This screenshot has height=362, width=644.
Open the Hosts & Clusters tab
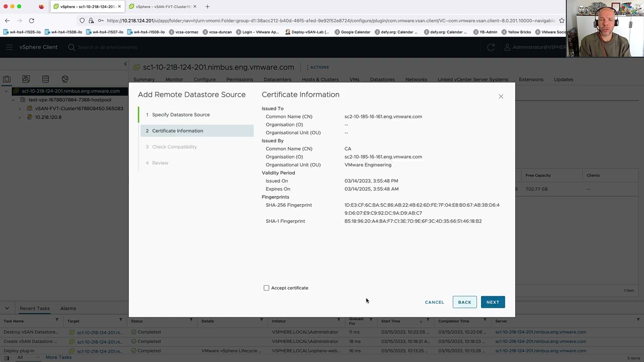coord(320,79)
